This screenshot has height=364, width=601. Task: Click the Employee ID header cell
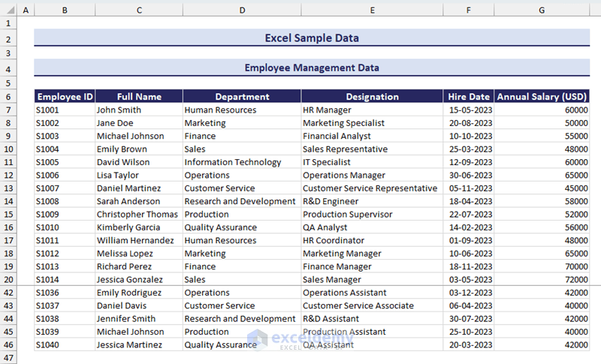[x=65, y=97]
